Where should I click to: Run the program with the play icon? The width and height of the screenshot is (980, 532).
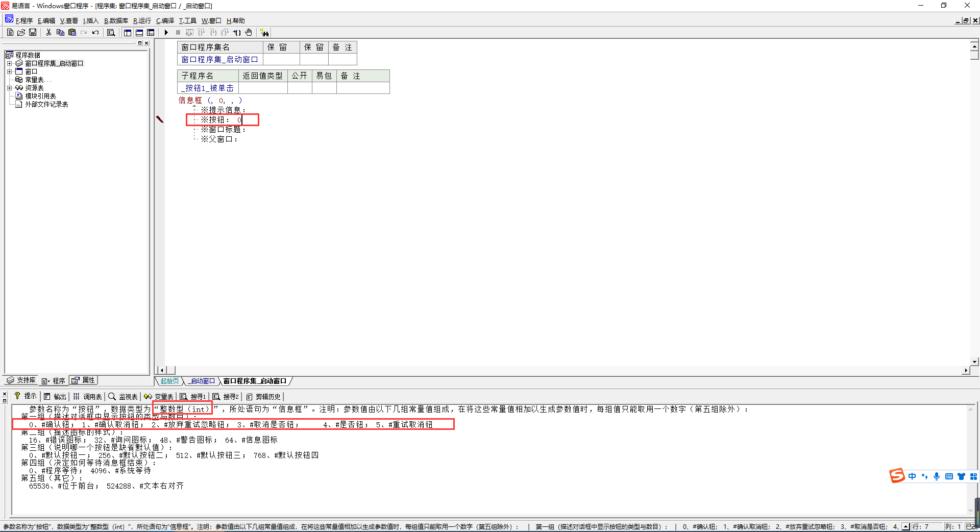(166, 32)
